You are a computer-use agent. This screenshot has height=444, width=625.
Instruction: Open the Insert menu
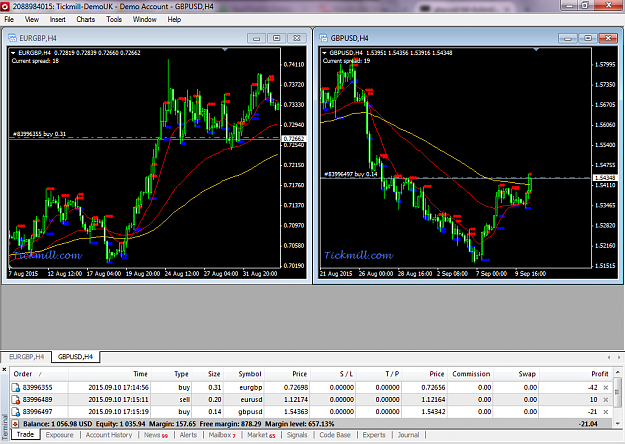point(57,20)
